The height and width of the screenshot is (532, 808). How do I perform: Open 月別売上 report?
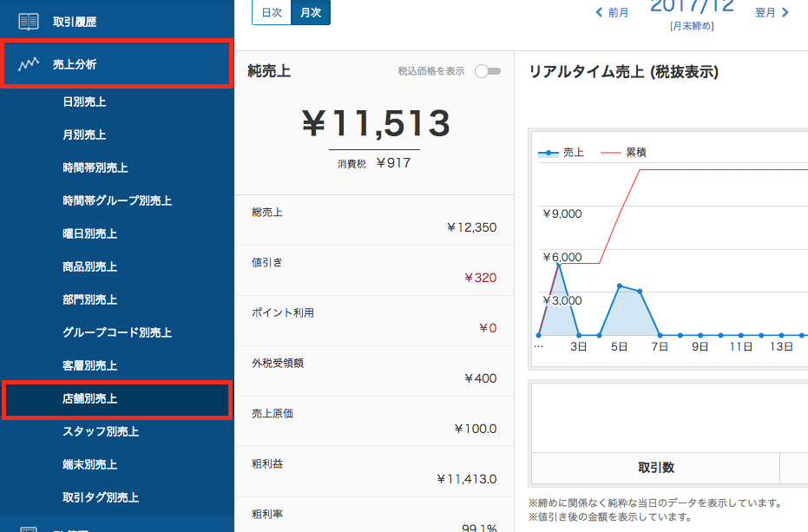click(x=84, y=135)
